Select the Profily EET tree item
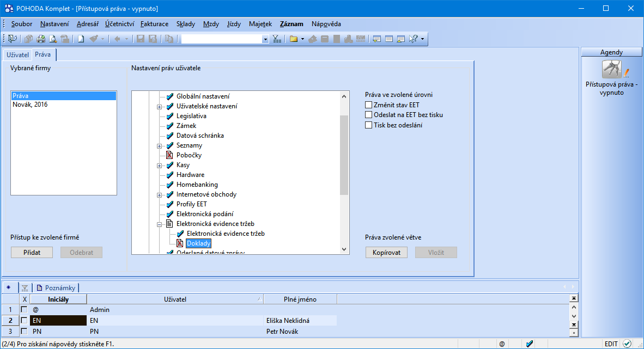The height and width of the screenshot is (349, 644). pos(191,204)
